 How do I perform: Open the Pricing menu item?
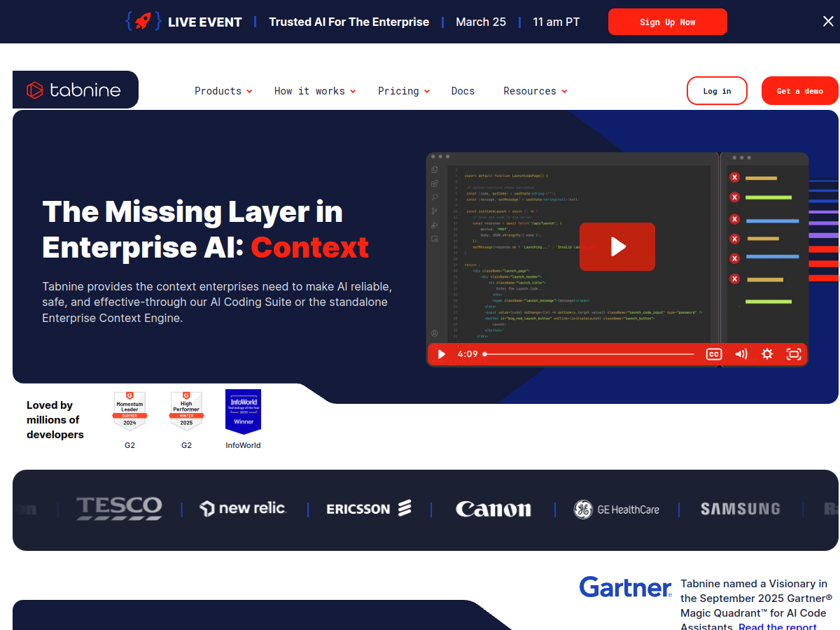click(x=403, y=91)
